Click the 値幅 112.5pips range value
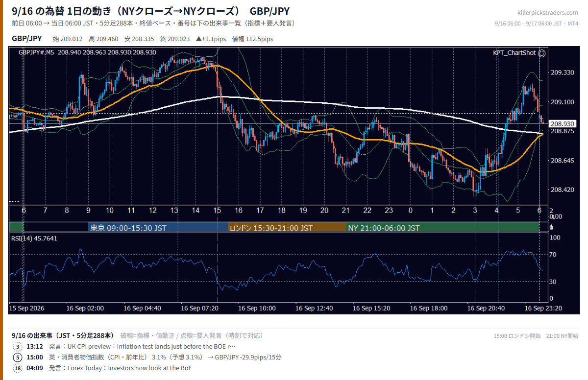Viewport: 588px width, 380px height. 252,39
